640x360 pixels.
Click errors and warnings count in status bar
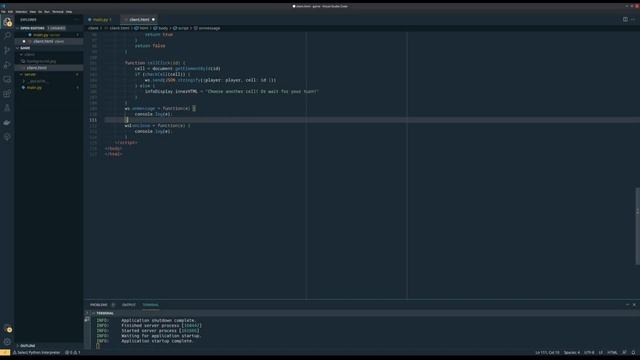coord(73,353)
